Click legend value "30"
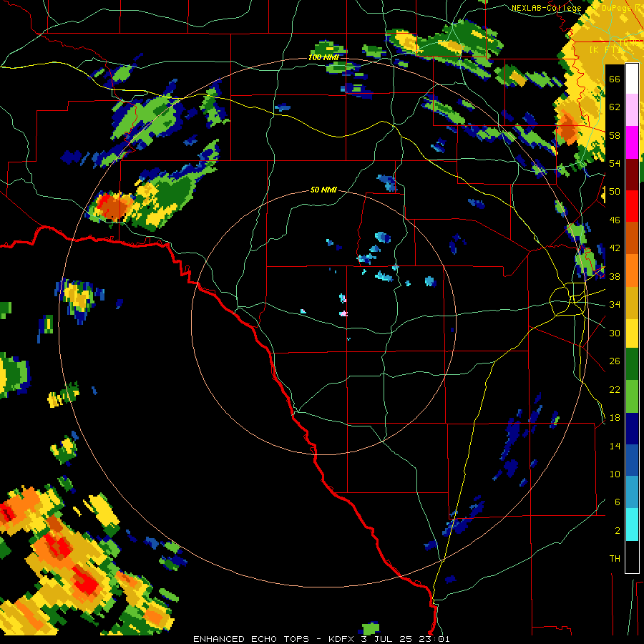 615,333
